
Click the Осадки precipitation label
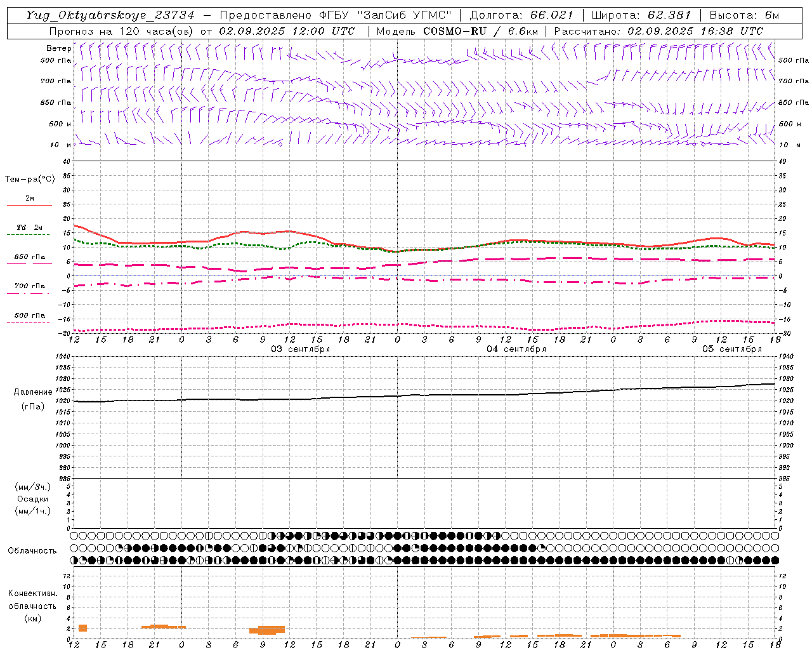[33, 499]
